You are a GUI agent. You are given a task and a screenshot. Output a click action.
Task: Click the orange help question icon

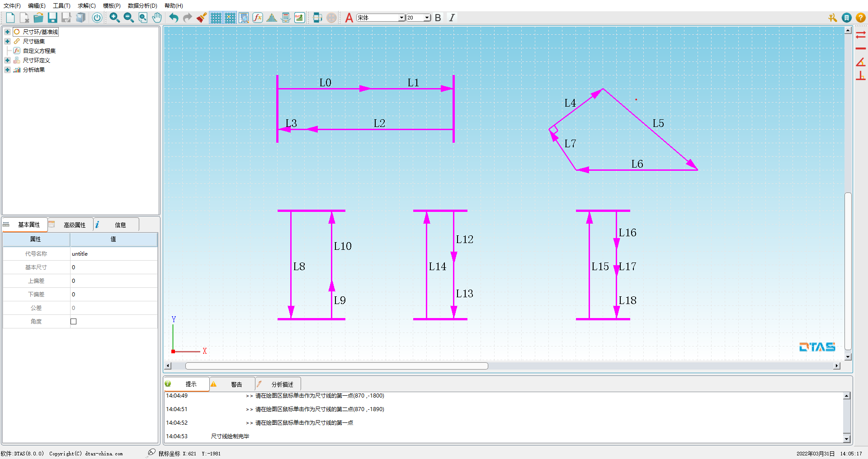(861, 18)
